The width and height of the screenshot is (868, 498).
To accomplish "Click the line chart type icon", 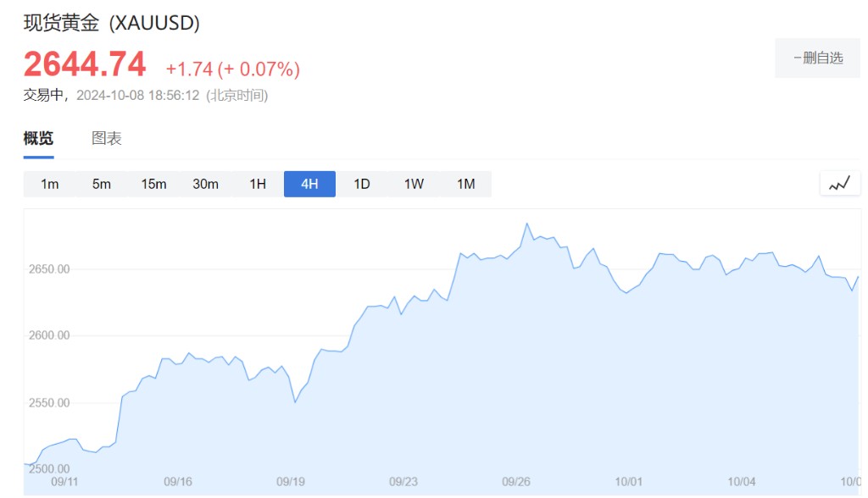I will coord(839,183).
